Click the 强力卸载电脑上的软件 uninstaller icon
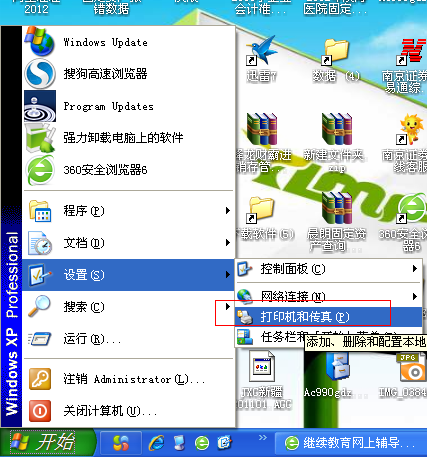The image size is (427, 457). 40,138
